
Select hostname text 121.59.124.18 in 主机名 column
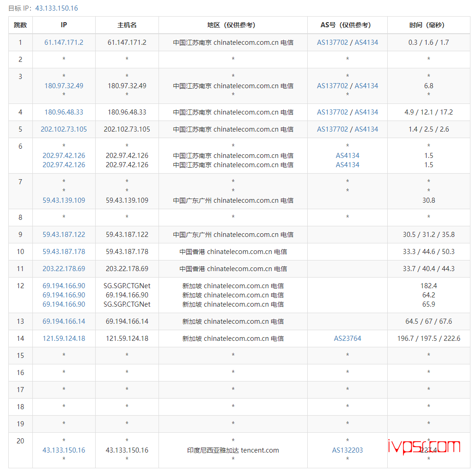click(127, 339)
